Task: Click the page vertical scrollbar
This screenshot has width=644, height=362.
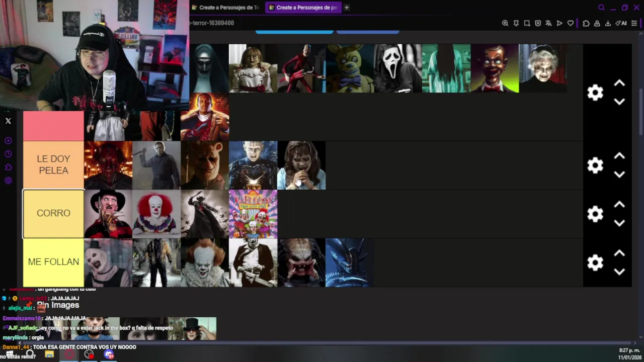Action: (641, 112)
